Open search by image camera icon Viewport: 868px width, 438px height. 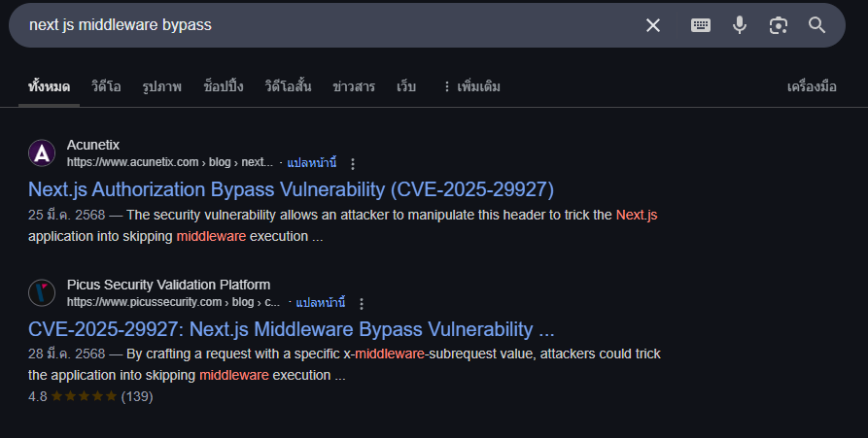[x=779, y=25]
